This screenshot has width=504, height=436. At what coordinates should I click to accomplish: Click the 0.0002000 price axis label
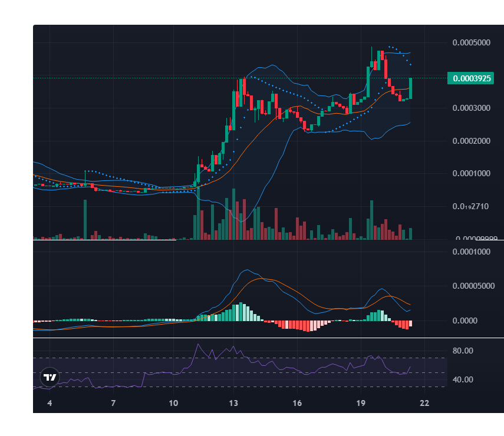[471, 141]
